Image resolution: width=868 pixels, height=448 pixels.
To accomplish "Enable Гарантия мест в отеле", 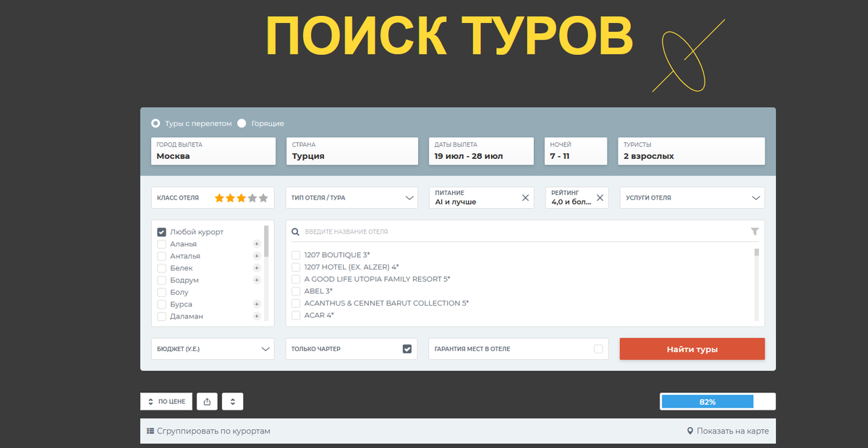I will (x=598, y=348).
